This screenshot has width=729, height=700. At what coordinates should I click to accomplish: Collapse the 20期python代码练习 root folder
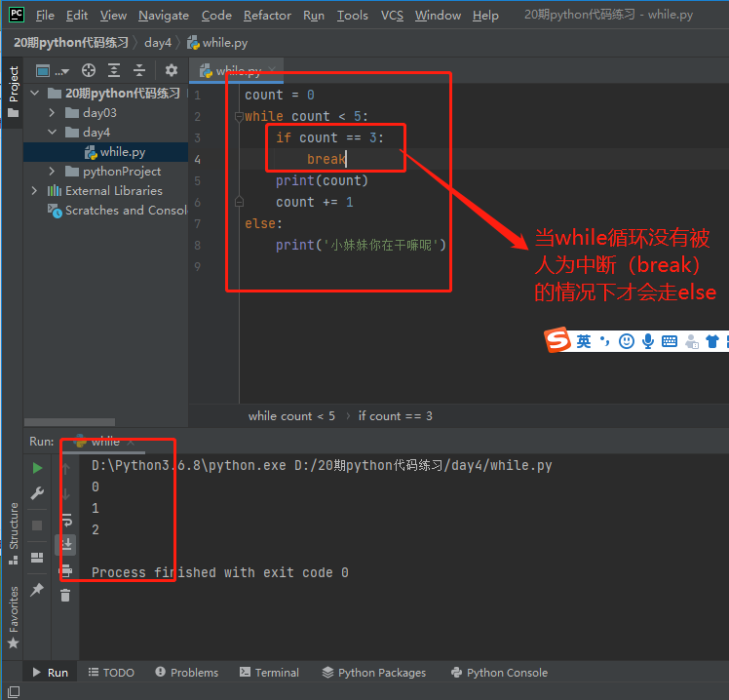tap(35, 93)
